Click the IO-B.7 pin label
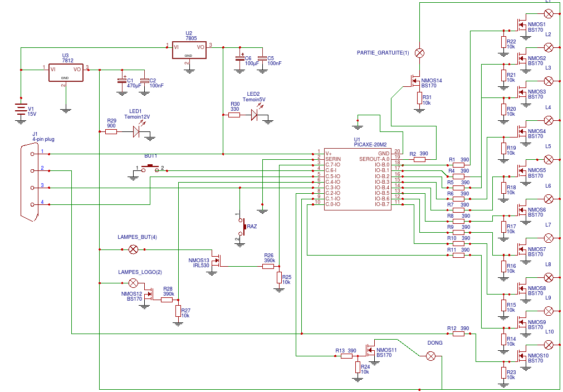The image size is (563, 392). (x=382, y=204)
